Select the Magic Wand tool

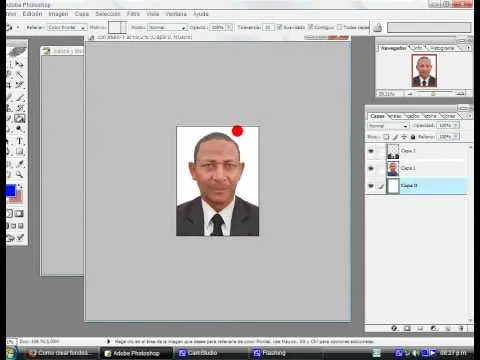(20, 74)
